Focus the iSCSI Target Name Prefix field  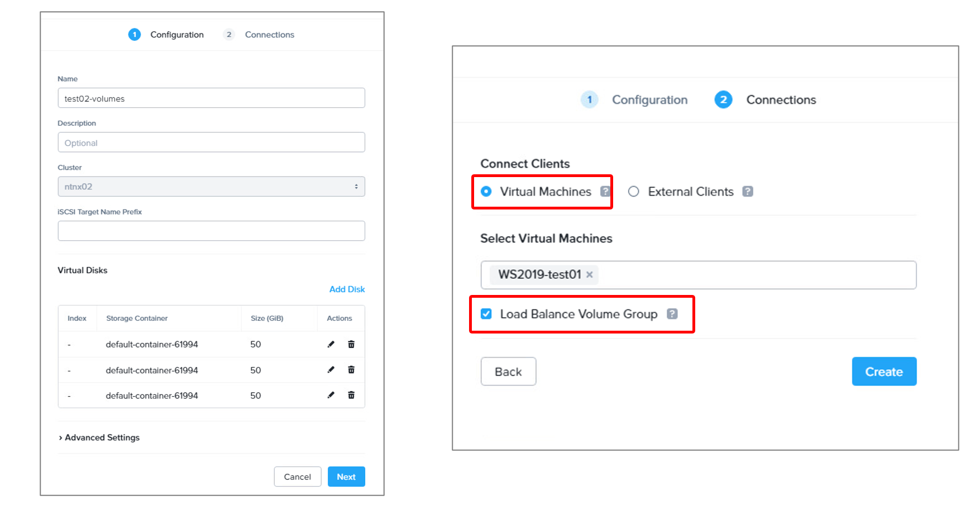[211, 231]
